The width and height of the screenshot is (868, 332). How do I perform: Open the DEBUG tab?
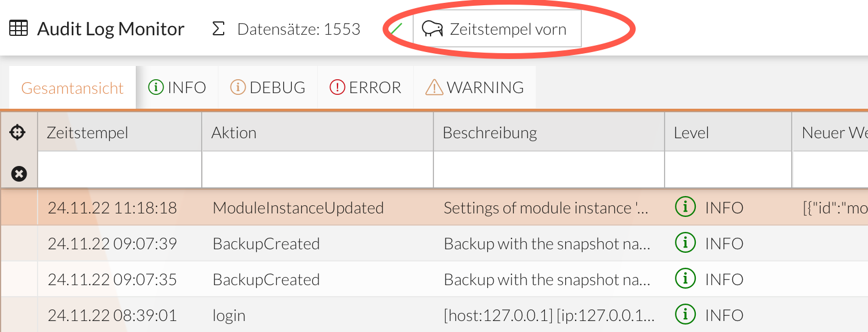tap(268, 87)
